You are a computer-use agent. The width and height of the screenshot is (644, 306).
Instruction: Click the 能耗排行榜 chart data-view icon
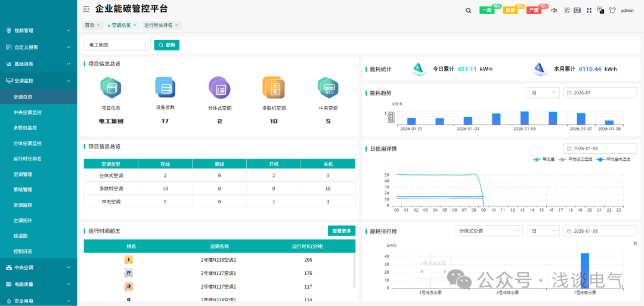coord(636,243)
